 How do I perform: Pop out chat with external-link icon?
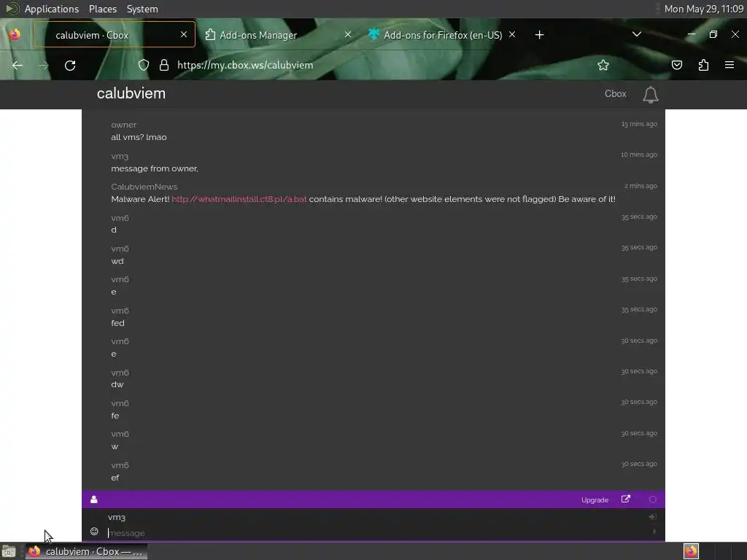625,499
